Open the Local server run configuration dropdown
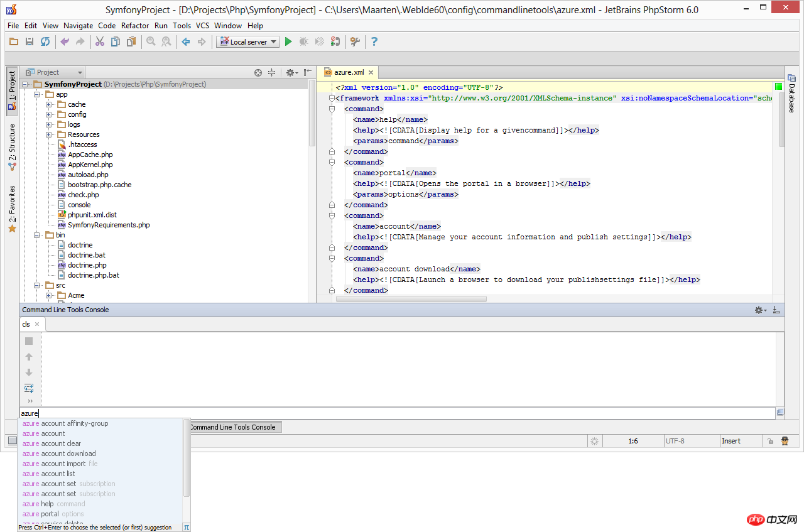The width and height of the screenshot is (804, 532). tap(247, 42)
